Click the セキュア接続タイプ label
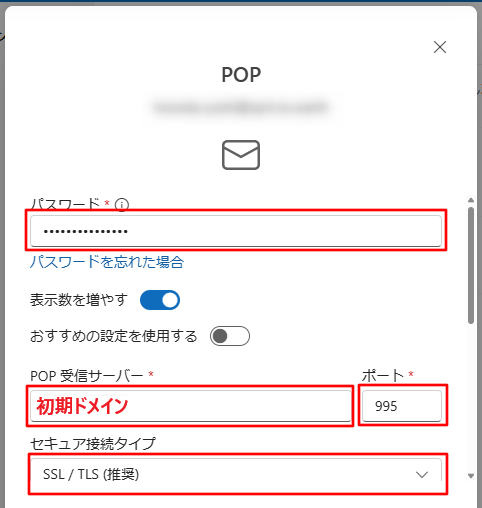482x508 pixels. click(x=93, y=444)
